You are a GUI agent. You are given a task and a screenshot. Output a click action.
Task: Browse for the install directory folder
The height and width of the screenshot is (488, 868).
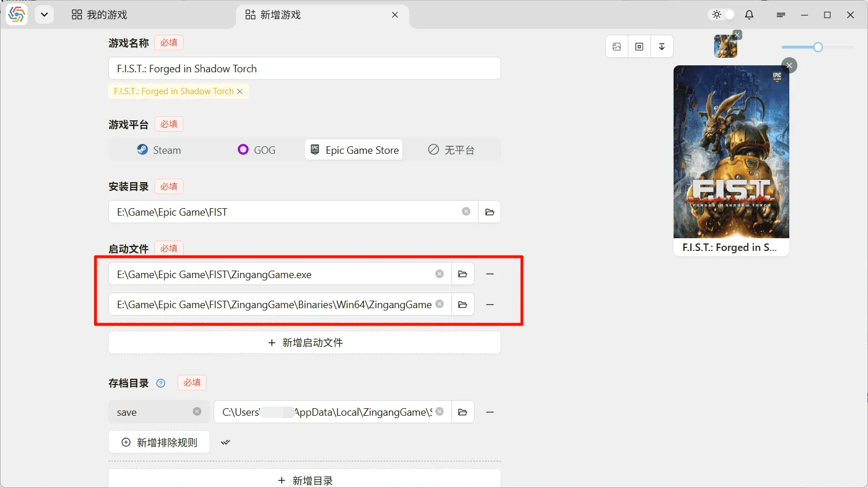490,212
